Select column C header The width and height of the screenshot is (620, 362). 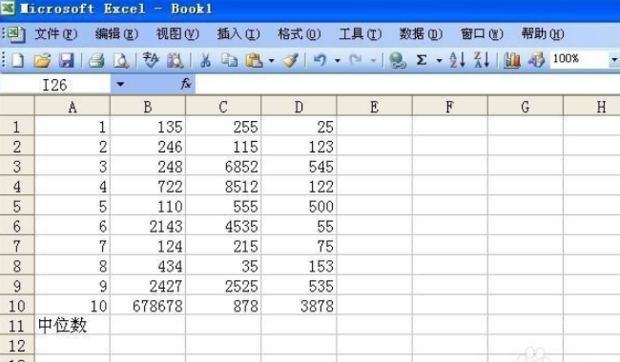click(223, 107)
